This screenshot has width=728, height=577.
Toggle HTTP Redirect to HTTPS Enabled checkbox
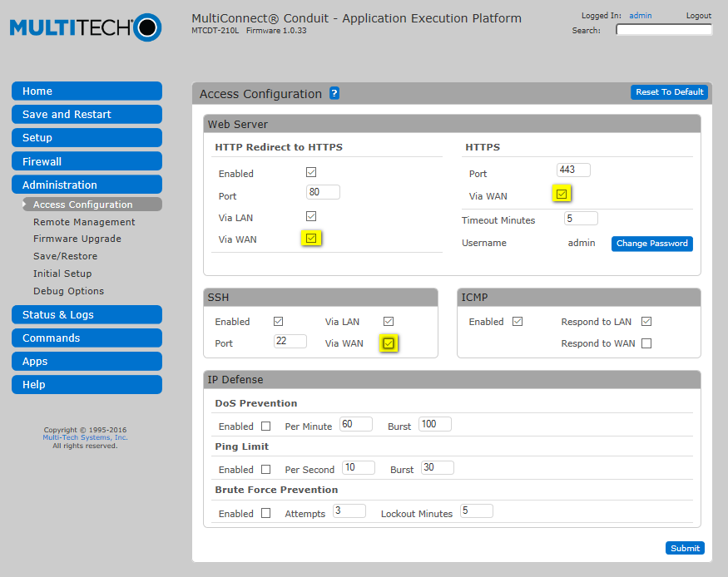(x=311, y=173)
